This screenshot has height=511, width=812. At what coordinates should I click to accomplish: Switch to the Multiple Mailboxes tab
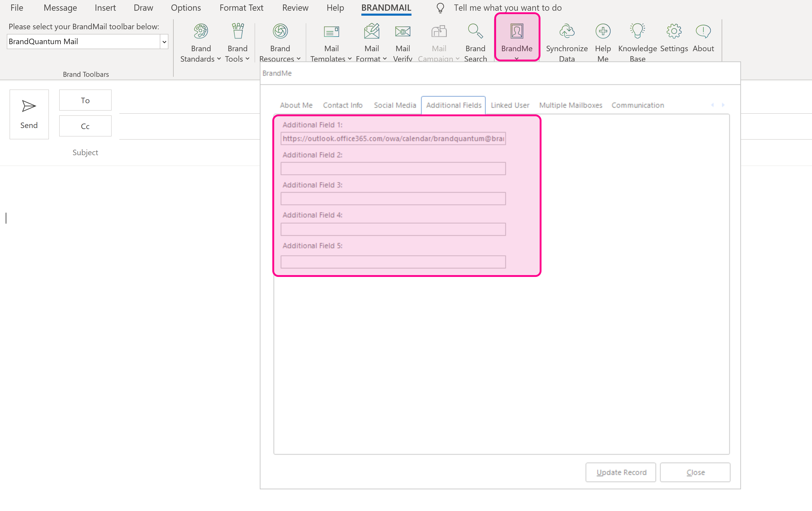point(570,105)
